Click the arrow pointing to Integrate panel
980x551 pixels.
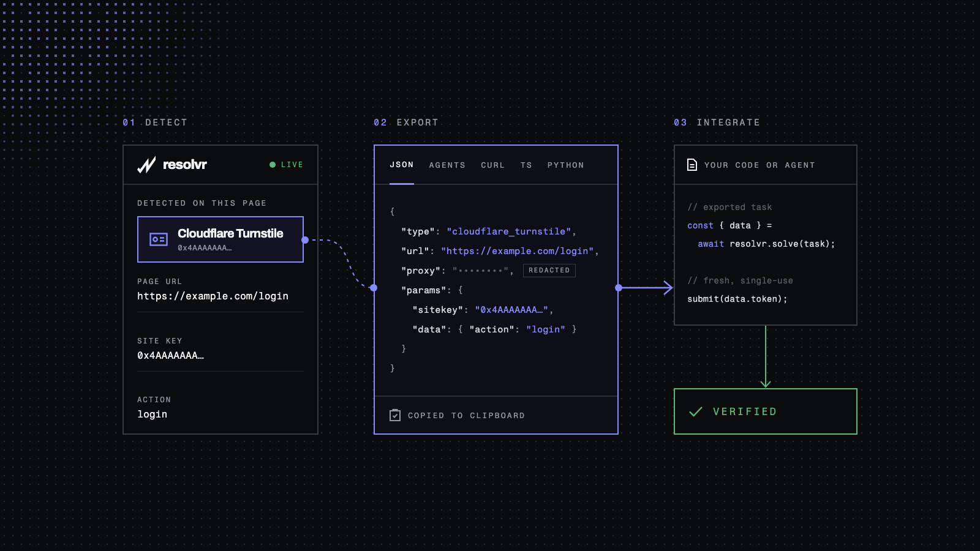pos(646,288)
